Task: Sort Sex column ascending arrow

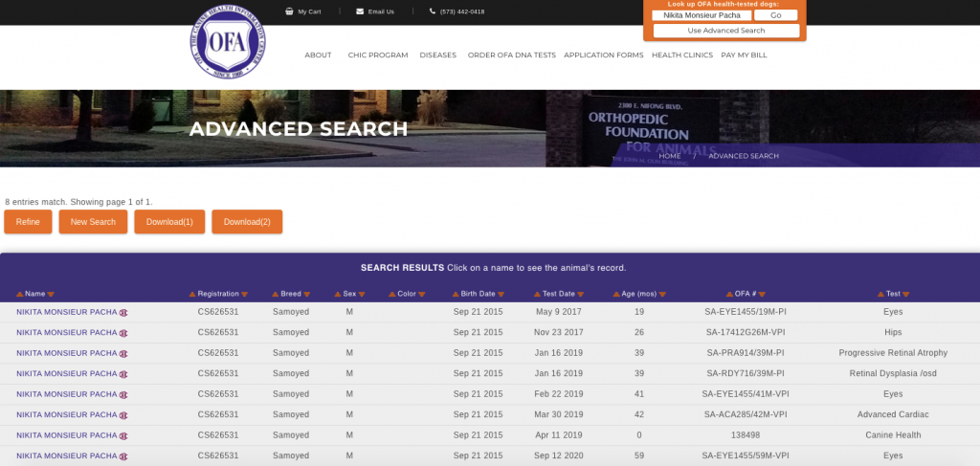Action: click(338, 294)
